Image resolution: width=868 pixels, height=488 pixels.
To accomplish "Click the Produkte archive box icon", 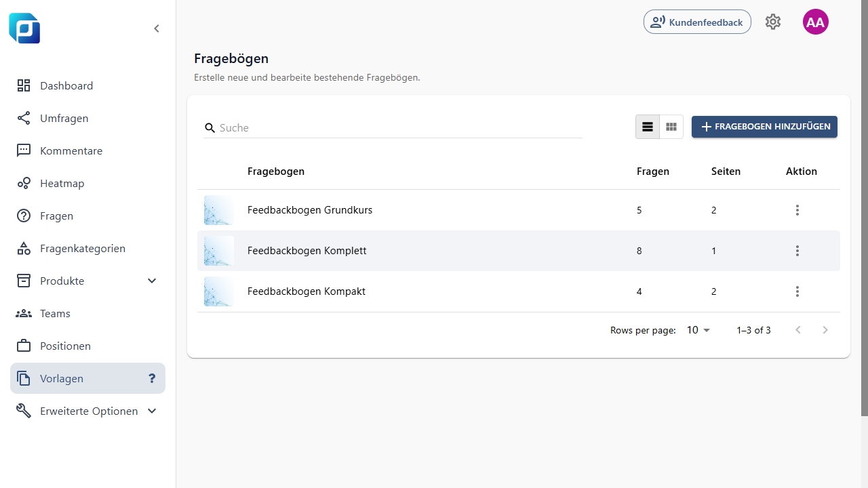I will coord(24,281).
